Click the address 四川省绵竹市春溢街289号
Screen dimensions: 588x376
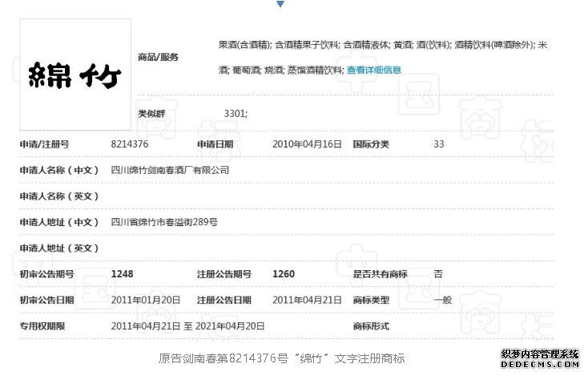pyautogui.click(x=164, y=222)
